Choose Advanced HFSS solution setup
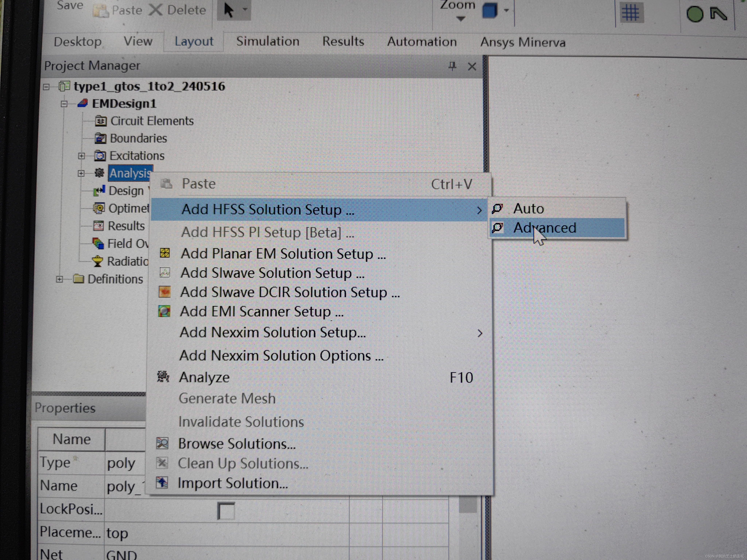This screenshot has width=747, height=560. pyautogui.click(x=544, y=228)
